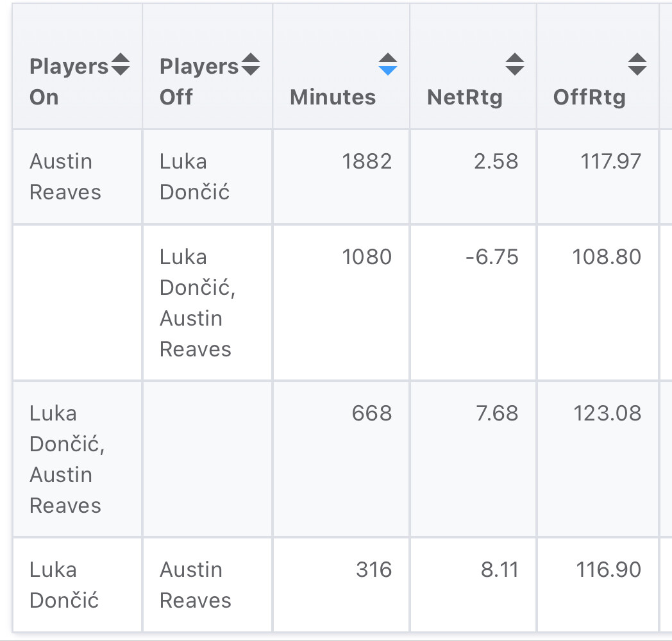Select the 117.97 OffRtg cell

coord(611,162)
